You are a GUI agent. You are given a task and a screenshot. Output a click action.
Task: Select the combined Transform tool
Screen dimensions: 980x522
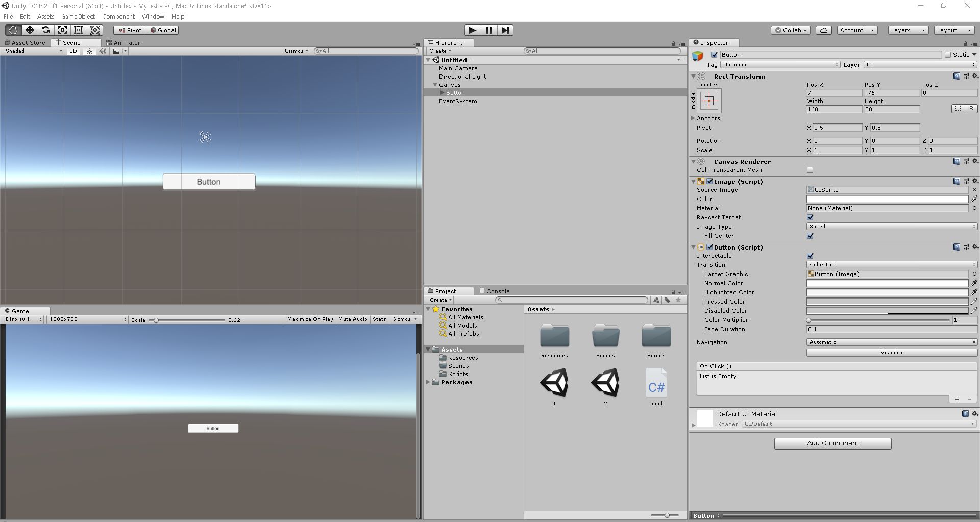click(x=95, y=30)
